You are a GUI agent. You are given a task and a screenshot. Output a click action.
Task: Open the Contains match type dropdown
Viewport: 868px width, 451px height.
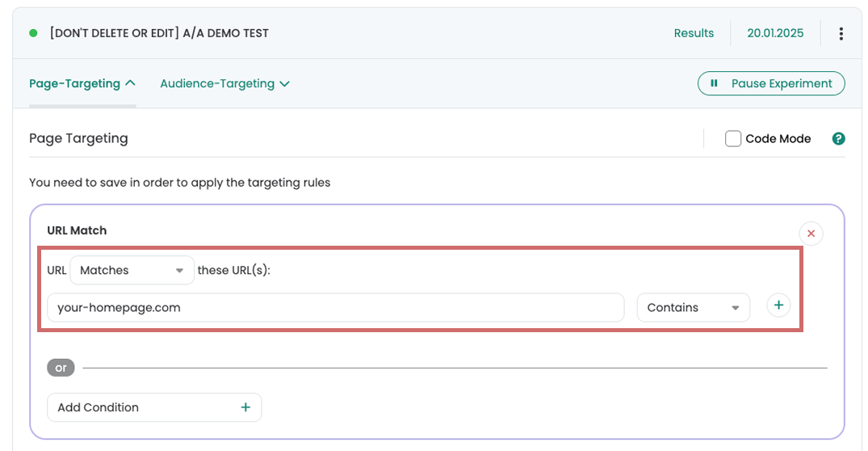pyautogui.click(x=693, y=307)
